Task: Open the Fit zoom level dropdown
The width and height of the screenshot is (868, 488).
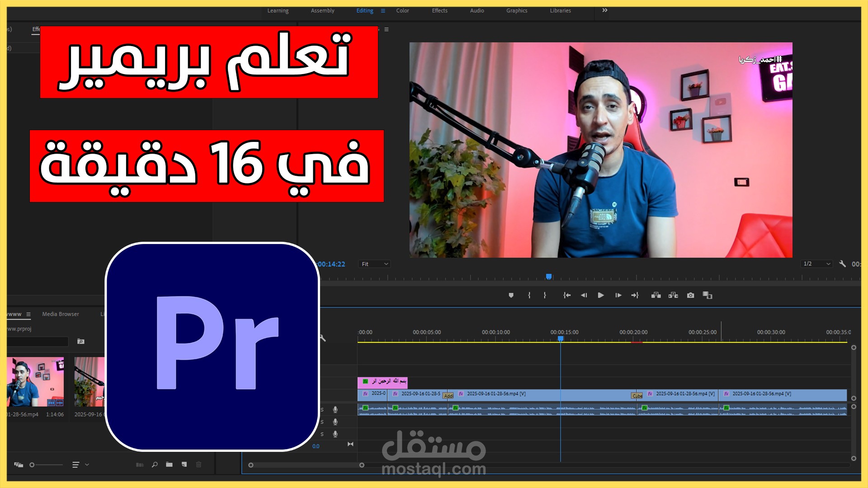Action: pos(374,264)
